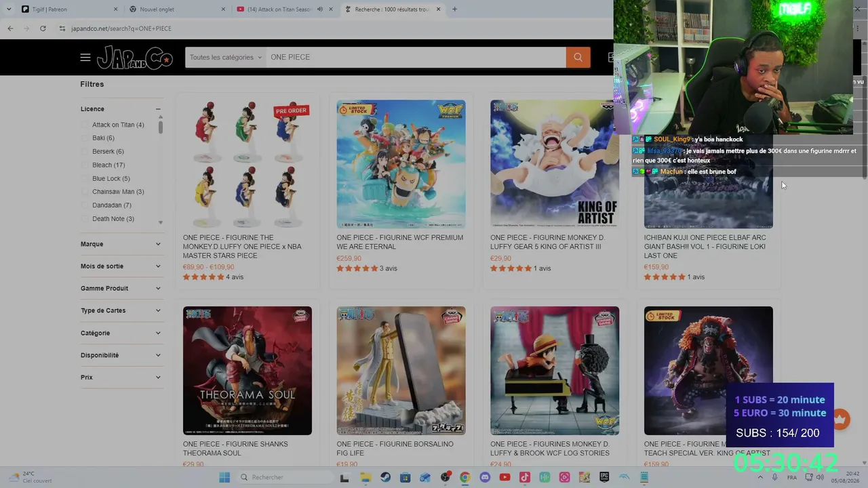
Task: Tick the Chainsaw Man licence checkbox
Action: [85, 192]
